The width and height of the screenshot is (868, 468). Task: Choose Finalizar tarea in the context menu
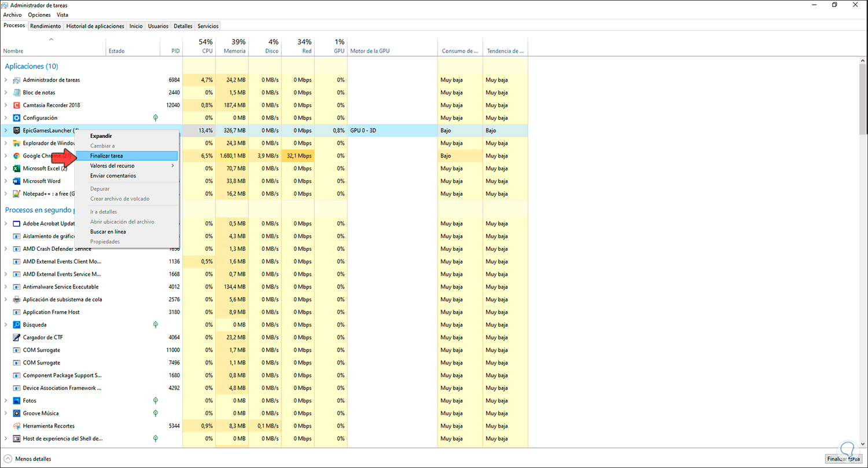(127, 156)
